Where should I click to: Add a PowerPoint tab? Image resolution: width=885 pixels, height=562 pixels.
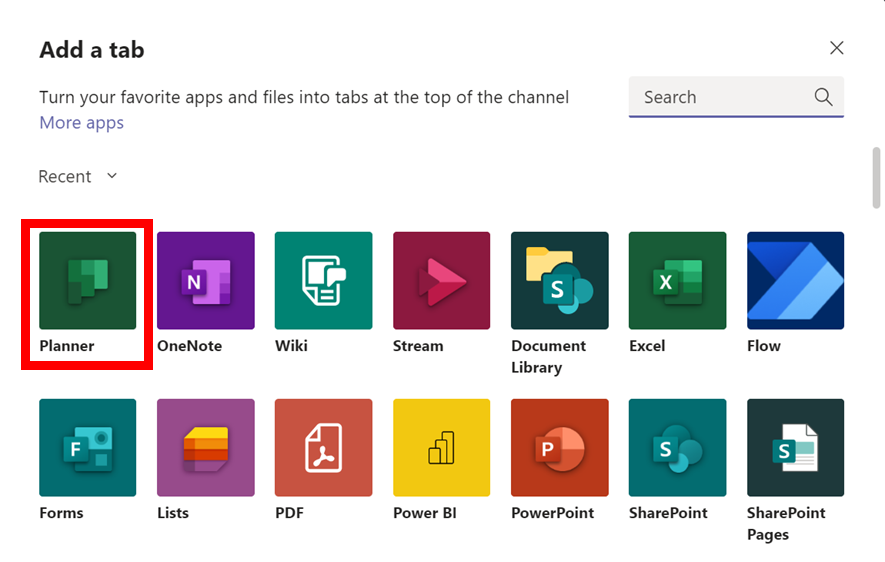(560, 447)
